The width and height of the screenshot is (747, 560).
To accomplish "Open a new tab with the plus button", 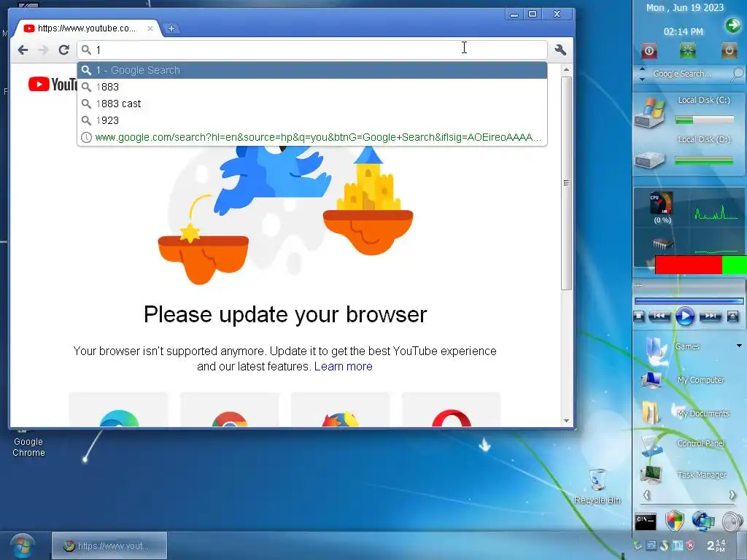I will tap(171, 28).
